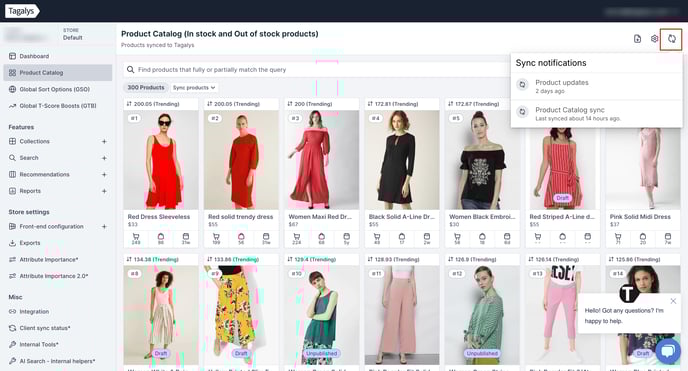Viewport: 688px width, 371px height.
Task: Click the Exports download icon
Action: 12,243
